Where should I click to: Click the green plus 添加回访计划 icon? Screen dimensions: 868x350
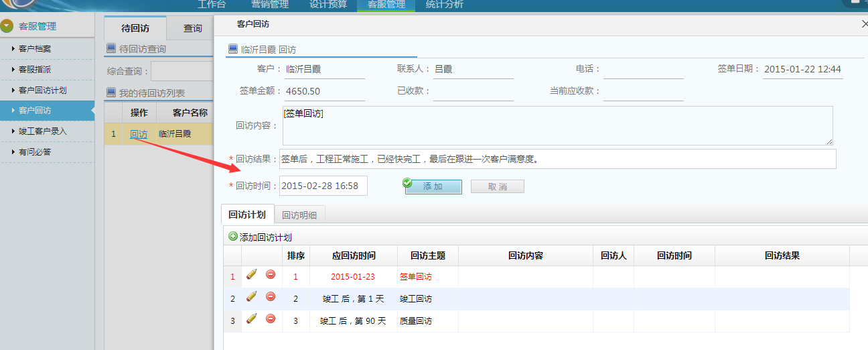(x=233, y=237)
